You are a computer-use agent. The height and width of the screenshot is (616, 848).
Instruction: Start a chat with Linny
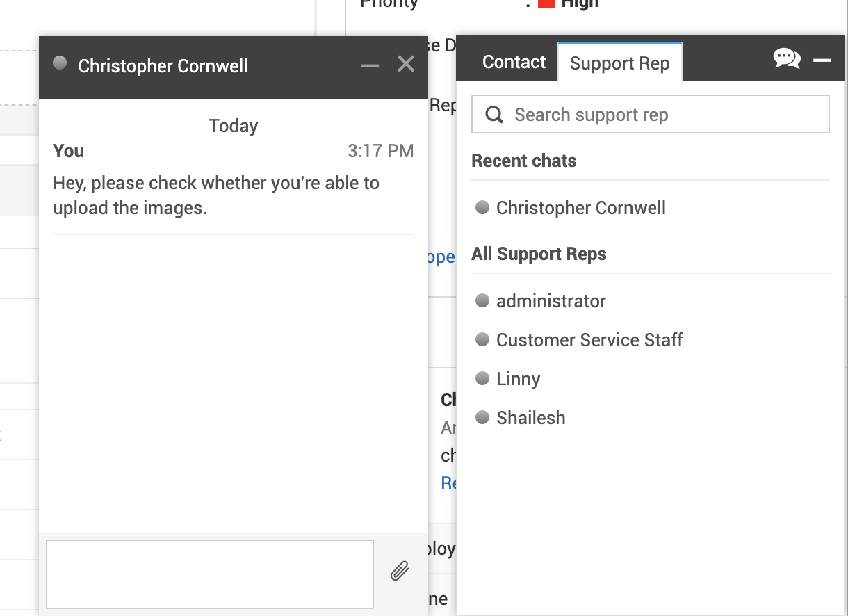pos(518,379)
